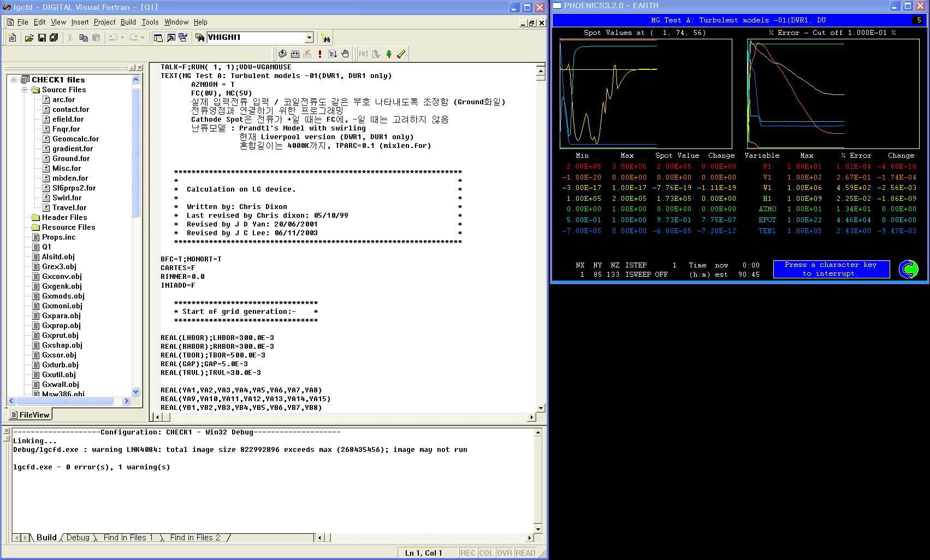Click the Stop Build icon

pos(307,53)
